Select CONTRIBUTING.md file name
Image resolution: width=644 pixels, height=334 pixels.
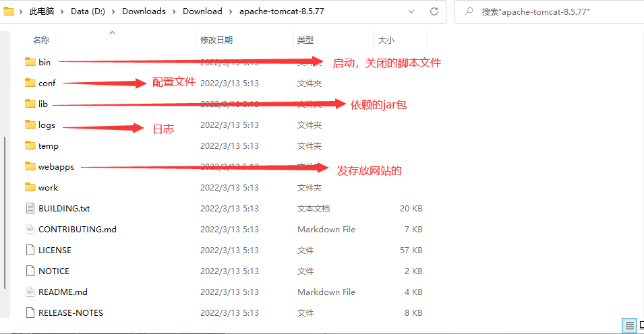click(78, 230)
